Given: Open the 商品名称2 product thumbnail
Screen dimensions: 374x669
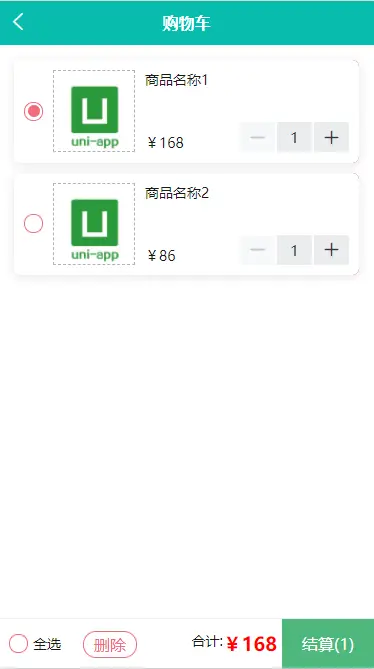Looking at the screenshot, I should 94,224.
